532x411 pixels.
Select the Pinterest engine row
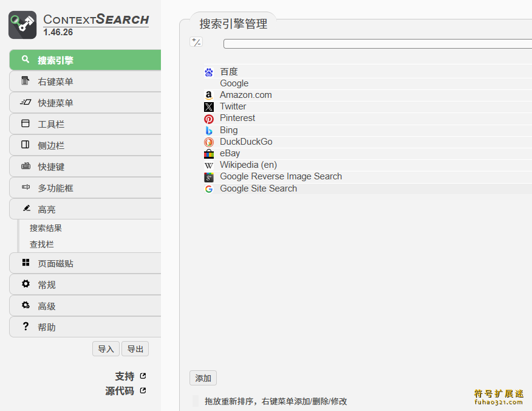(368, 118)
